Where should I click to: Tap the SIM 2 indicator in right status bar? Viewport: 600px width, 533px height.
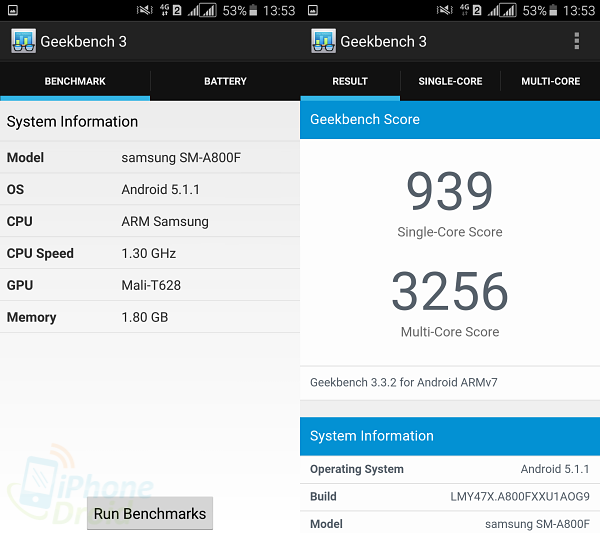tap(477, 10)
